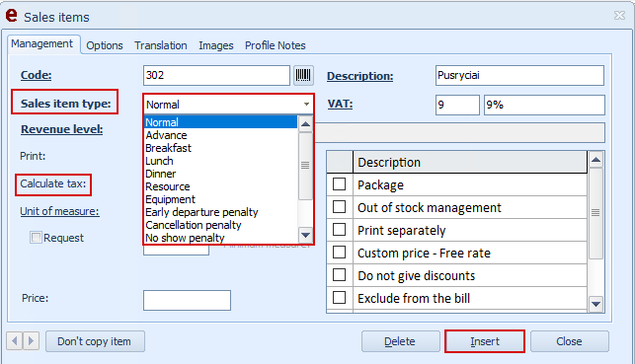The image size is (635, 364).
Task: Click scroll-up arrow in type dropdown list
Action: 305,123
